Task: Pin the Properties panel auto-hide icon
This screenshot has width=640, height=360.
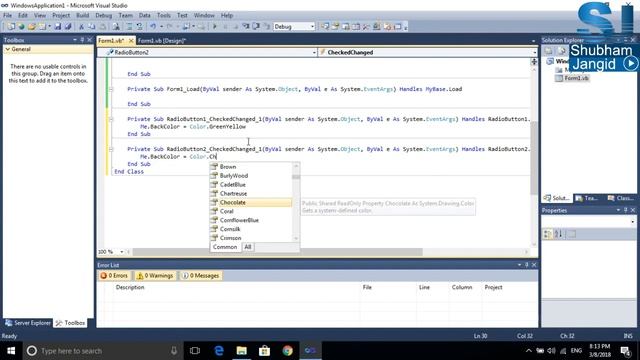Action: [x=625, y=210]
